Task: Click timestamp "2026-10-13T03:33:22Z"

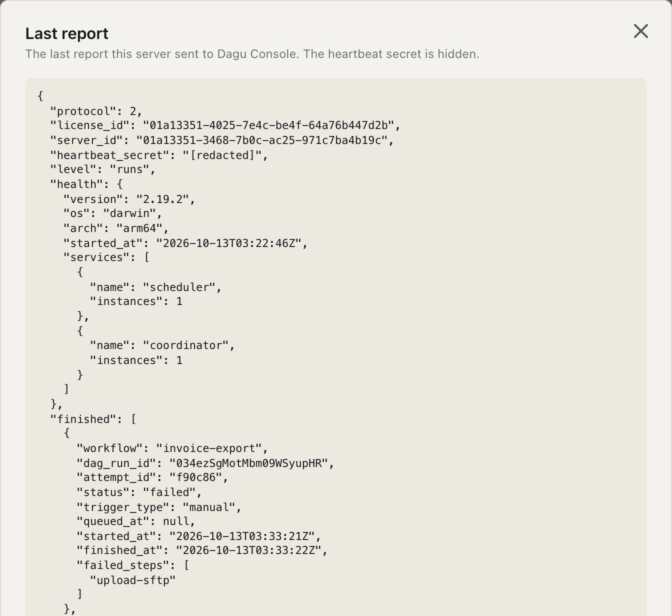Action: pos(248,550)
